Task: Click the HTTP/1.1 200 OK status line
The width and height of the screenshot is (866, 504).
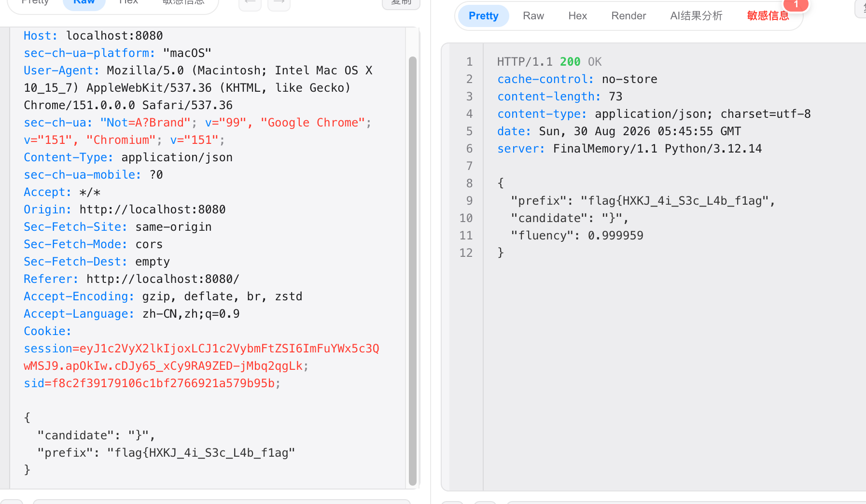Action: (549, 62)
